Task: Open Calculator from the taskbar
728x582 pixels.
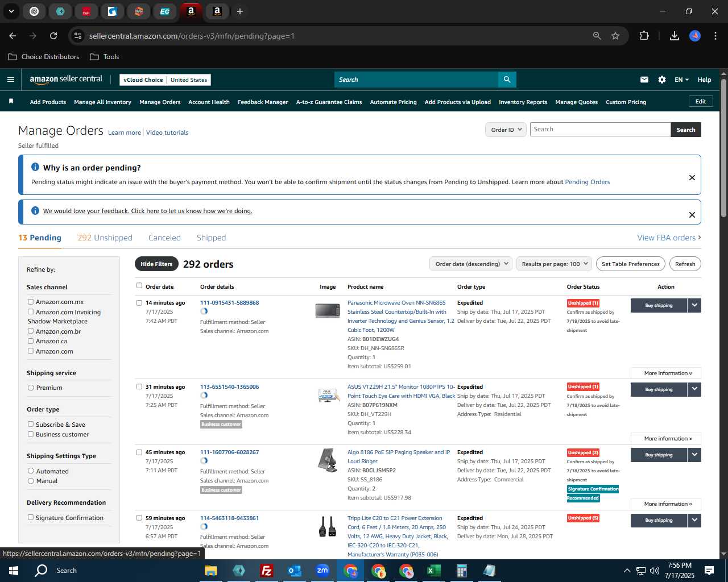Action: click(x=462, y=571)
